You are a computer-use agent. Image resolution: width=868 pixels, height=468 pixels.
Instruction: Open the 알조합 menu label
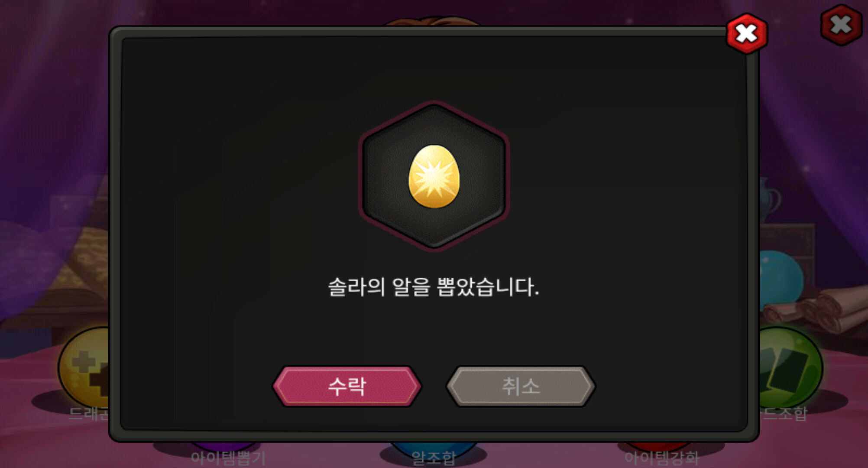pos(433,458)
